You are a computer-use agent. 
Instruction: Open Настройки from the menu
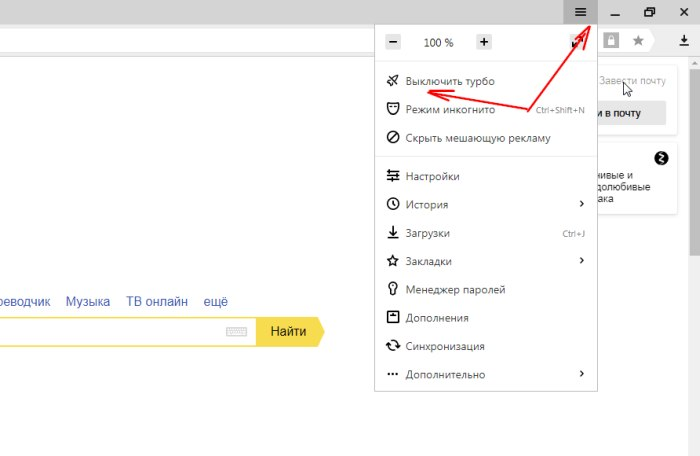pyautogui.click(x=432, y=176)
